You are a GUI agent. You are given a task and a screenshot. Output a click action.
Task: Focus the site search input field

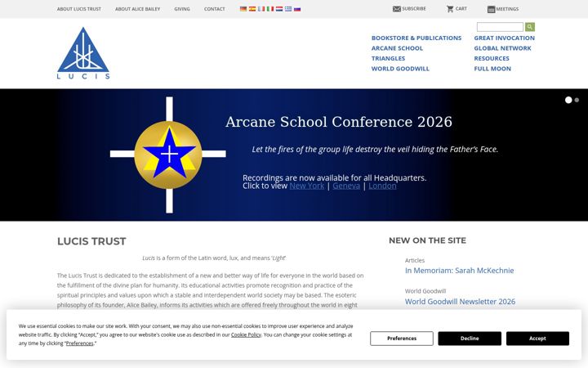point(500,27)
